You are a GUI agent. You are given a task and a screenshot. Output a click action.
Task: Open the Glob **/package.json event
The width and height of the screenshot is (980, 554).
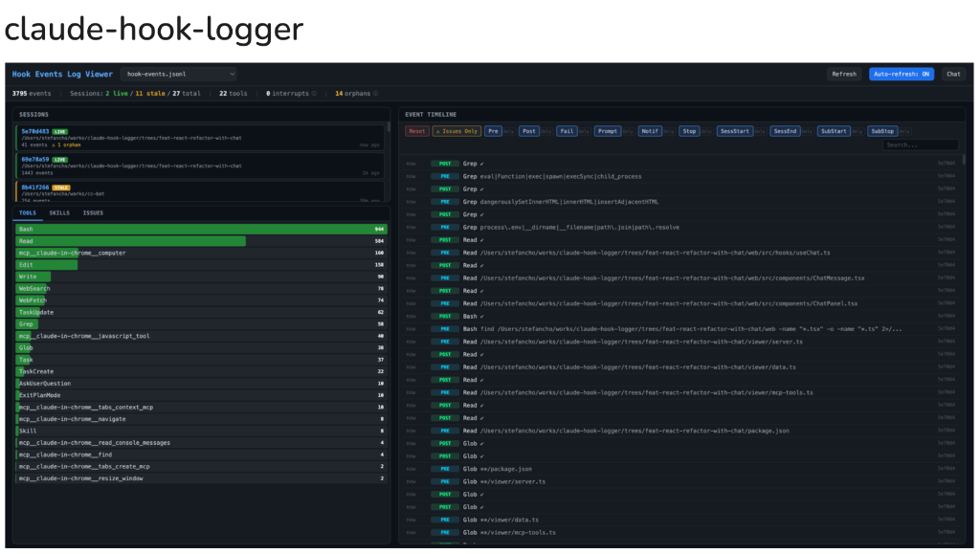681,469
